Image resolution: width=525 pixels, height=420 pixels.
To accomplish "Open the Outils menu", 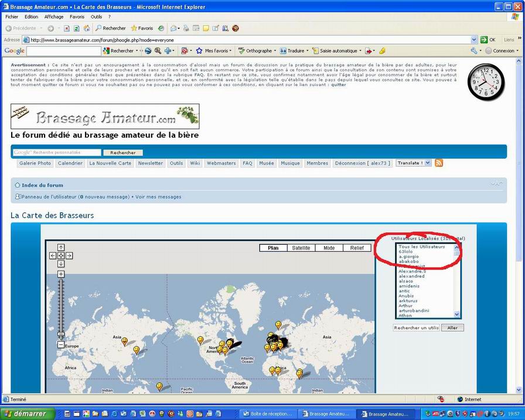I will [x=96, y=17].
